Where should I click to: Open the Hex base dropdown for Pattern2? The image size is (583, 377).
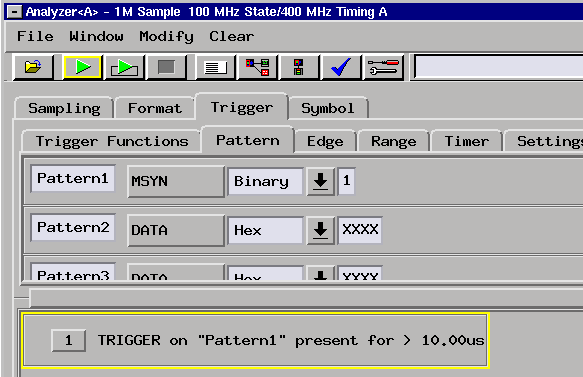coord(265,230)
